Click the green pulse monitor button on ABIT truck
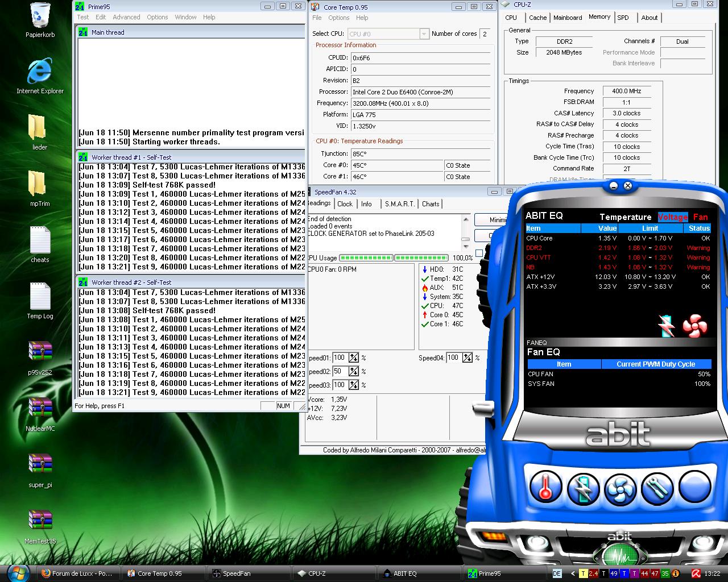This screenshot has width=728, height=582. tap(619, 555)
